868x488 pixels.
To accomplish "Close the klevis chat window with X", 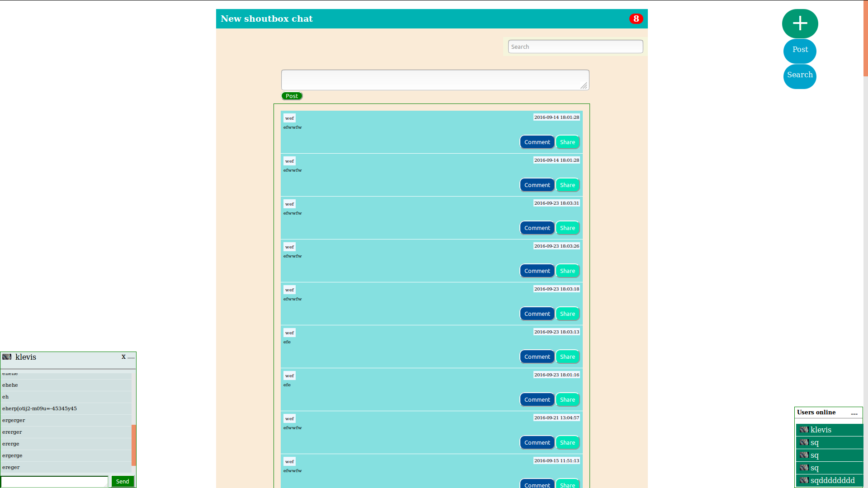I will pyautogui.click(x=123, y=357).
